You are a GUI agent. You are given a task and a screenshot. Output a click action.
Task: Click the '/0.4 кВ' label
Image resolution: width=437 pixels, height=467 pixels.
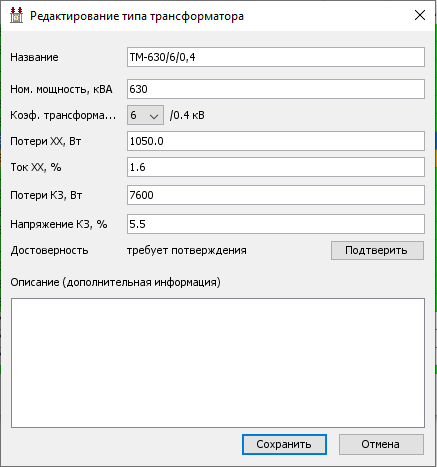tap(187, 115)
